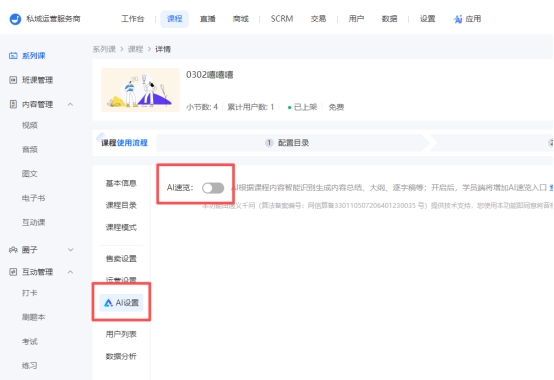Image resolution: width=554 pixels, height=380 pixels.
Task: Click the 圈子 sidebar icon
Action: pos(13,250)
